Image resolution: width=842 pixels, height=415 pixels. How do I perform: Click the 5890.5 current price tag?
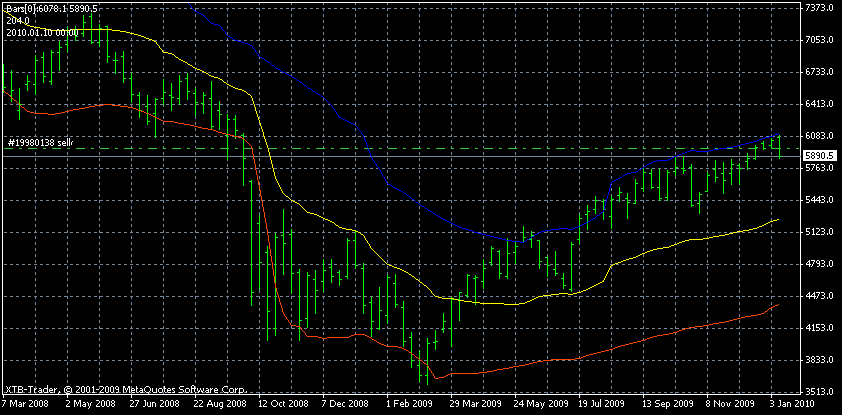[819, 156]
